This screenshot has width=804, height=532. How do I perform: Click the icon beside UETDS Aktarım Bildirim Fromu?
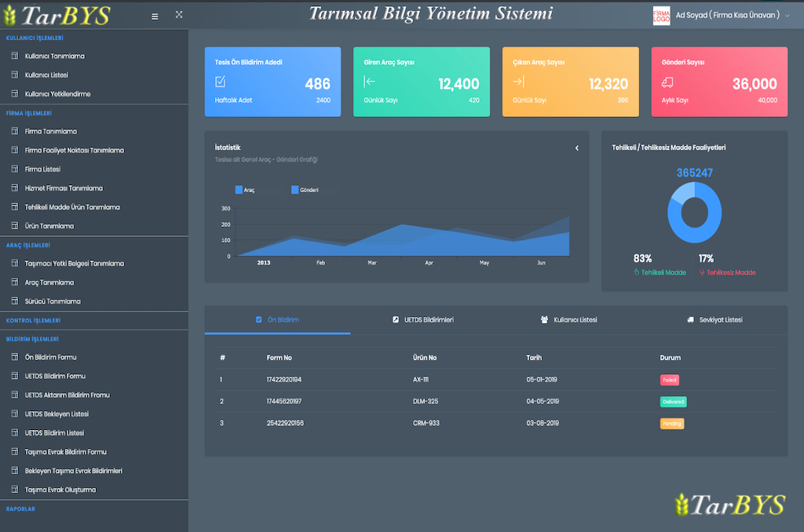click(14, 395)
